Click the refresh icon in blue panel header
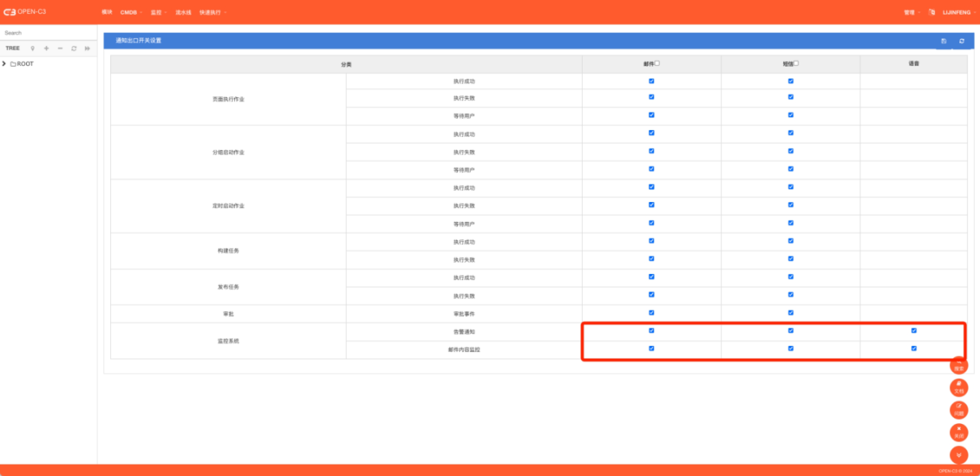980x476 pixels. (962, 41)
